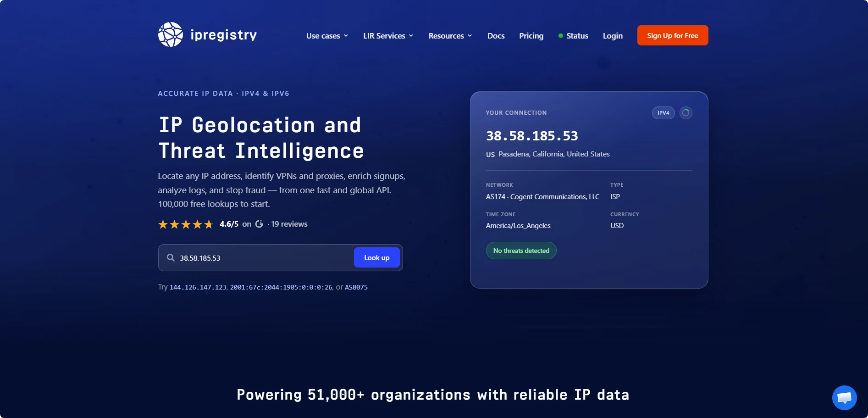Go to the Pricing page

pyautogui.click(x=531, y=36)
